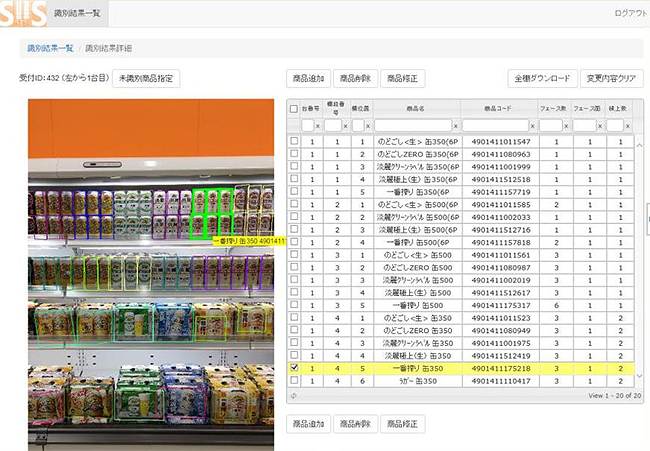Click the top 商品追加 button
Viewport: 650px width, 451px height.
pyautogui.click(x=308, y=78)
